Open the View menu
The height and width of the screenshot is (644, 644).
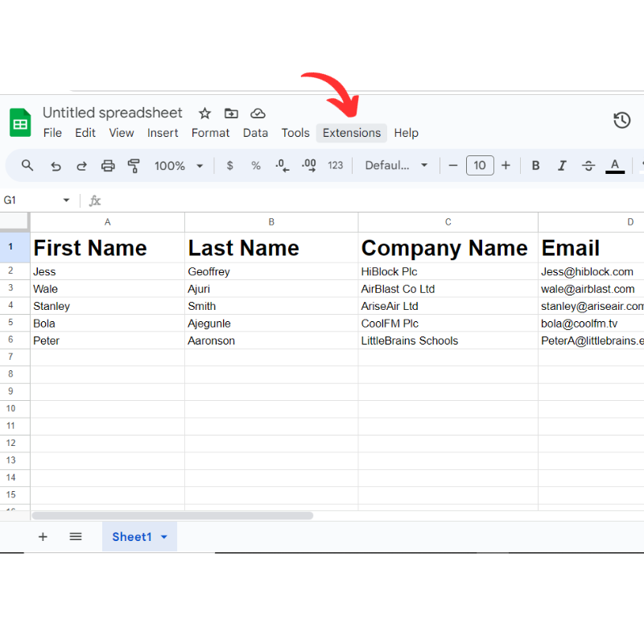pyautogui.click(x=122, y=133)
